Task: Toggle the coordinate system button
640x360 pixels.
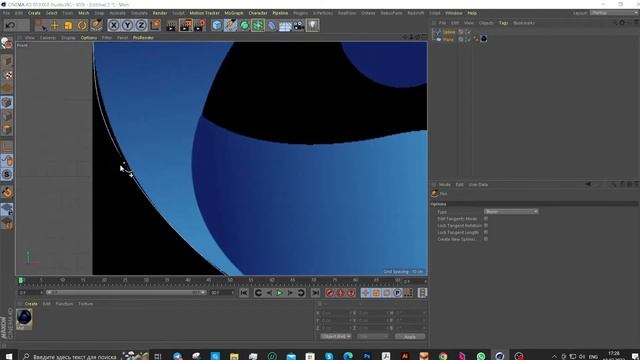Action: tap(155, 25)
